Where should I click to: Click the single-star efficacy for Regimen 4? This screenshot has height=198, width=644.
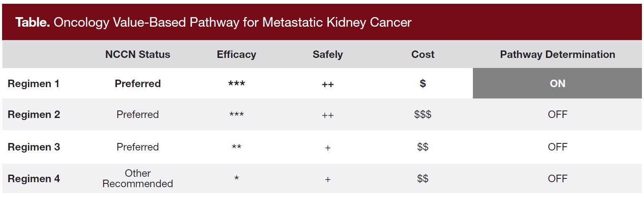237,179
